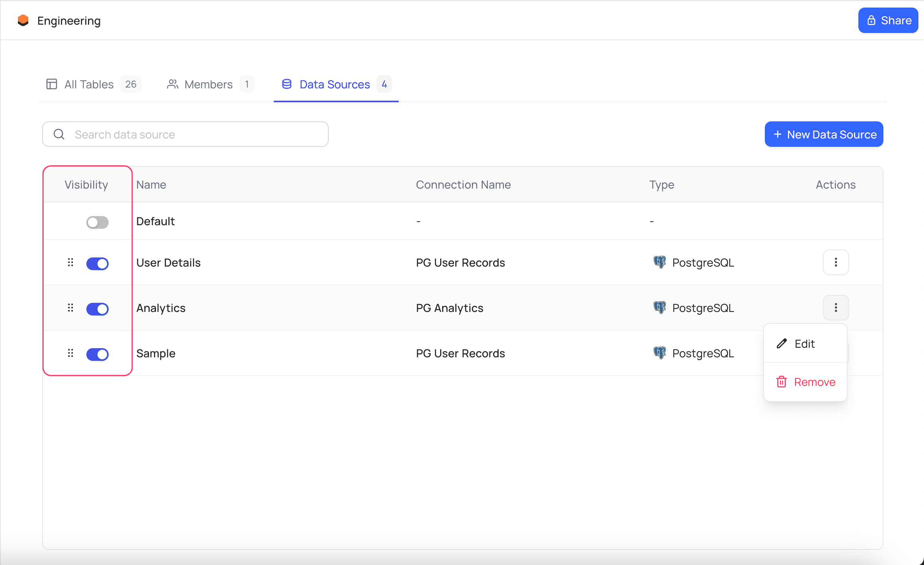Click the Share button
This screenshot has width=924, height=565.
click(888, 20)
